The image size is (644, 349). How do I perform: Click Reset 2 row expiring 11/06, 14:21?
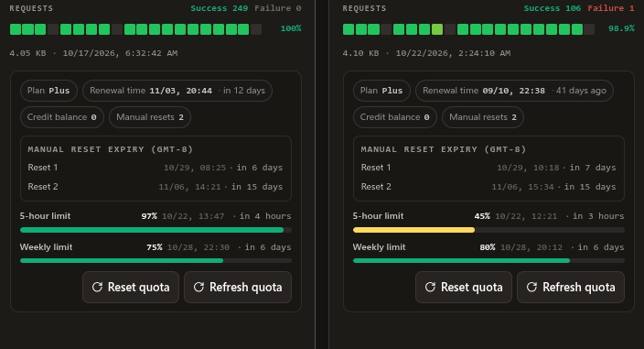(x=156, y=187)
